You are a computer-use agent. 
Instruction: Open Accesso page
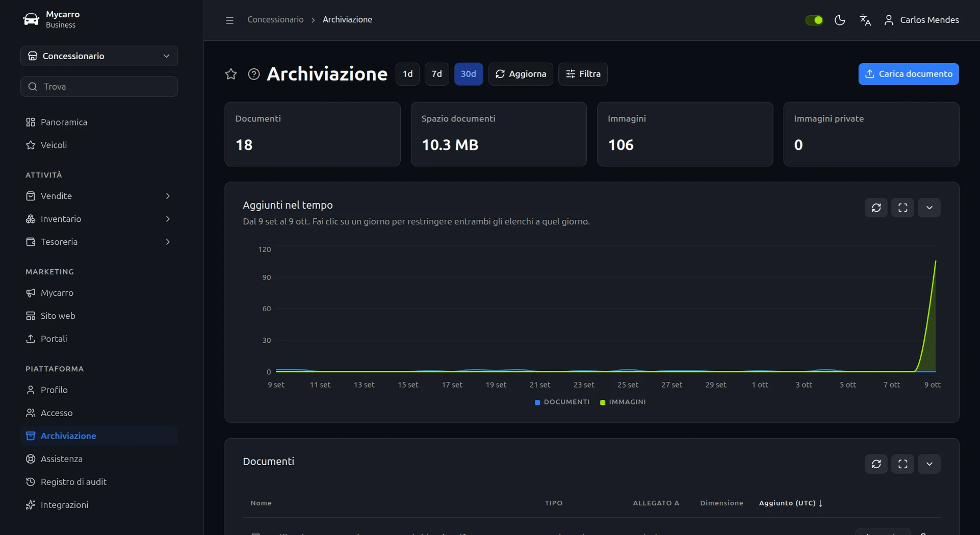point(99,413)
